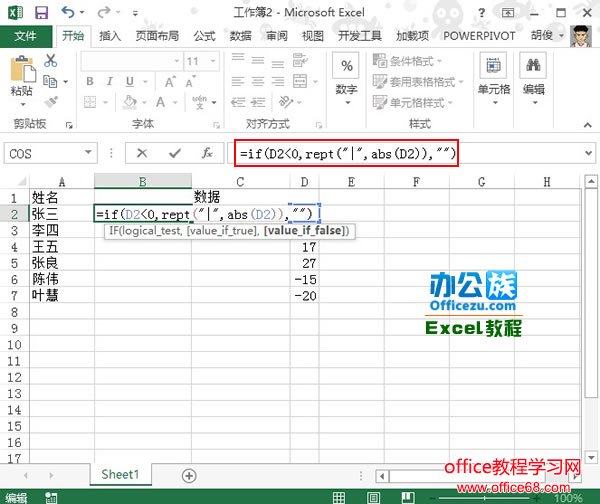Switch to the 数据 (Data) tab
Screen dimensions: 600x504
(240, 36)
